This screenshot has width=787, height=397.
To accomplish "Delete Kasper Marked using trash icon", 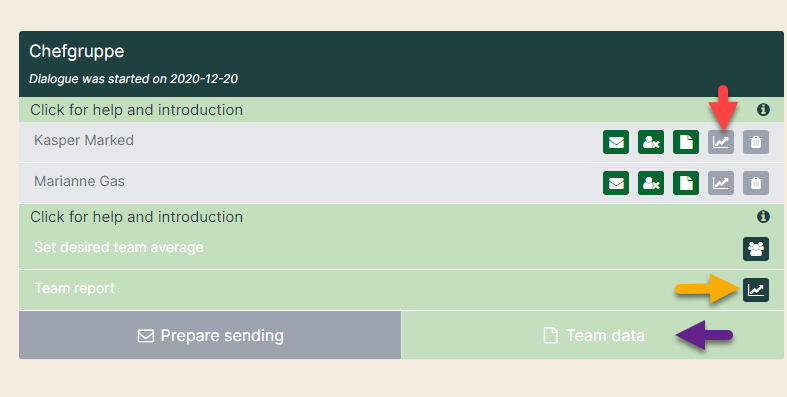I will coord(756,142).
